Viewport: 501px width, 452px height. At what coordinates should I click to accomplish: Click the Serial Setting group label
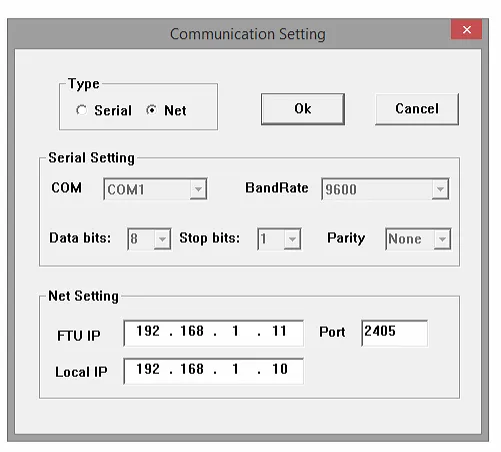(x=91, y=158)
